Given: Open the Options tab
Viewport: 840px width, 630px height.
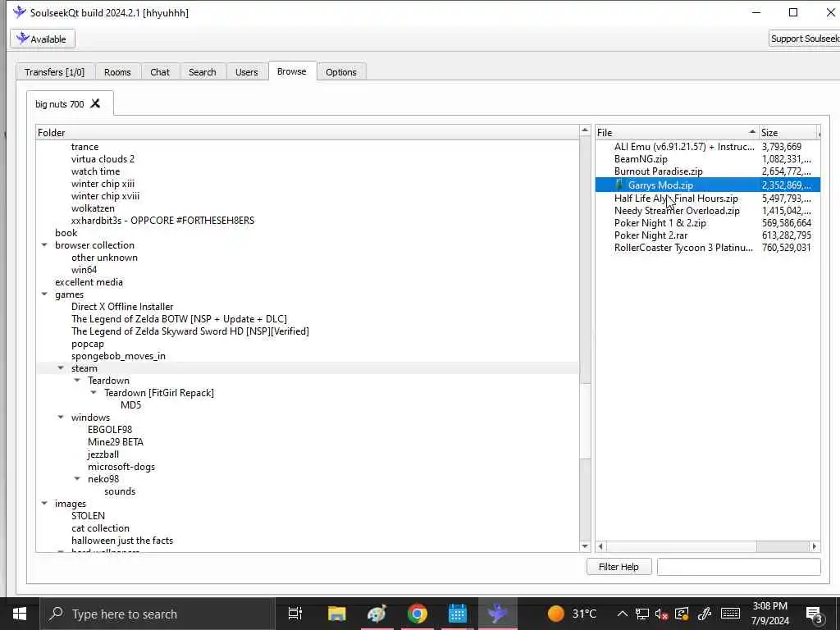Looking at the screenshot, I should point(340,72).
